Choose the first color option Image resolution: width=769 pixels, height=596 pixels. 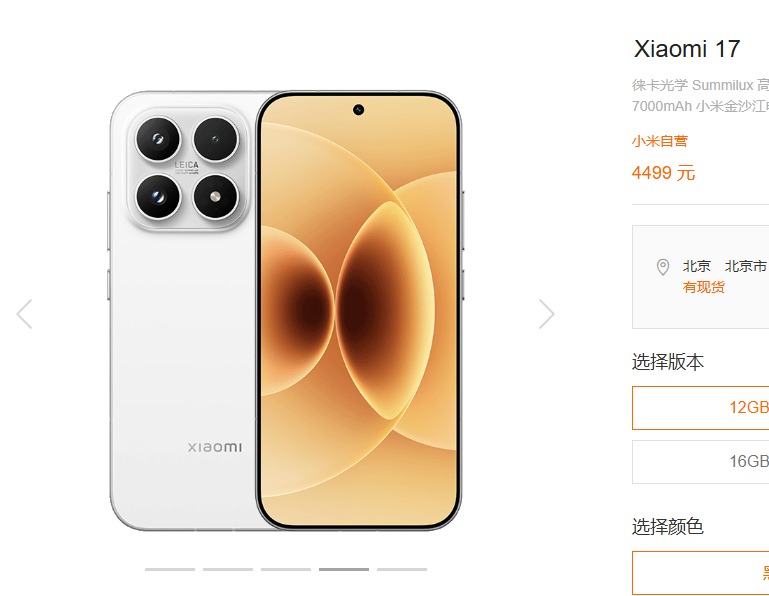700,572
